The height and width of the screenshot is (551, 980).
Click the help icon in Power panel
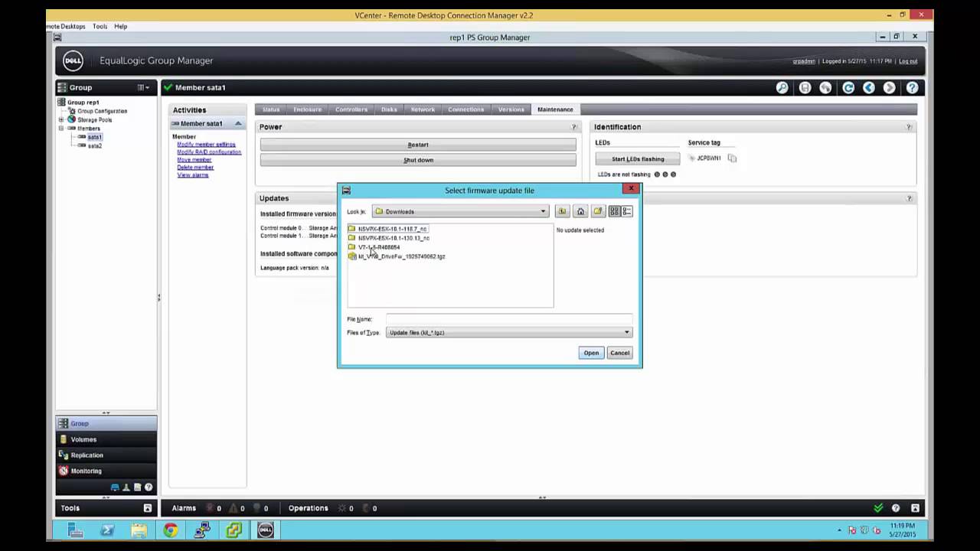(x=574, y=127)
